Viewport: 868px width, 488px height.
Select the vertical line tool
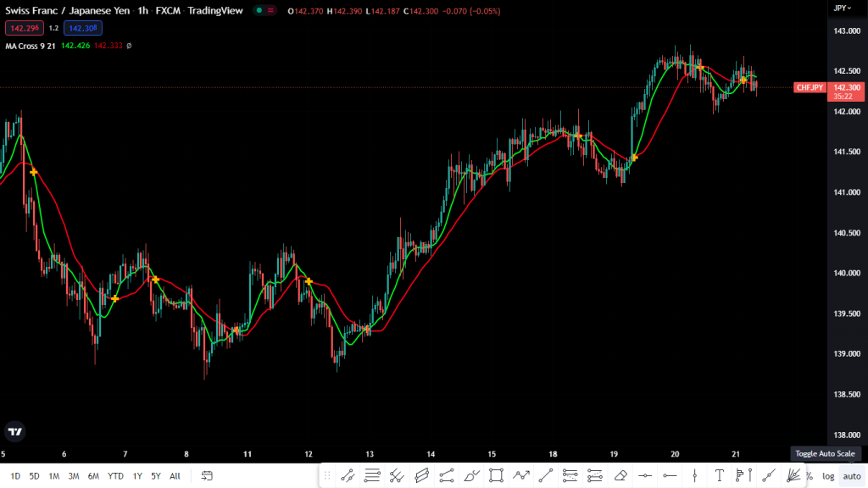tap(695, 475)
